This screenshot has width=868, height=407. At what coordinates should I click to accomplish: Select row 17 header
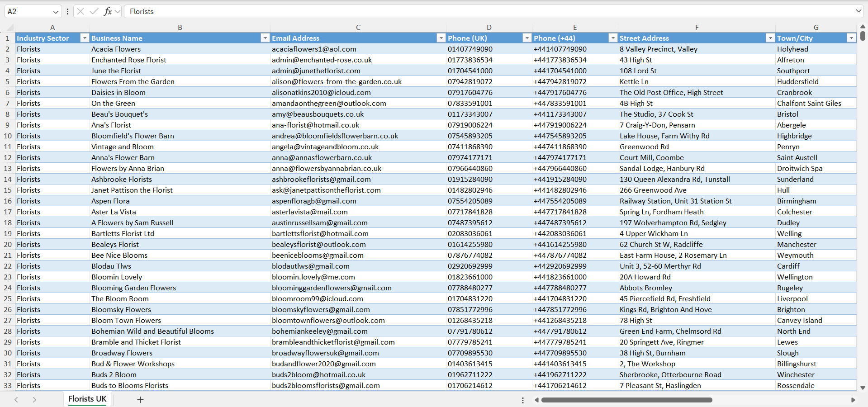(x=8, y=212)
